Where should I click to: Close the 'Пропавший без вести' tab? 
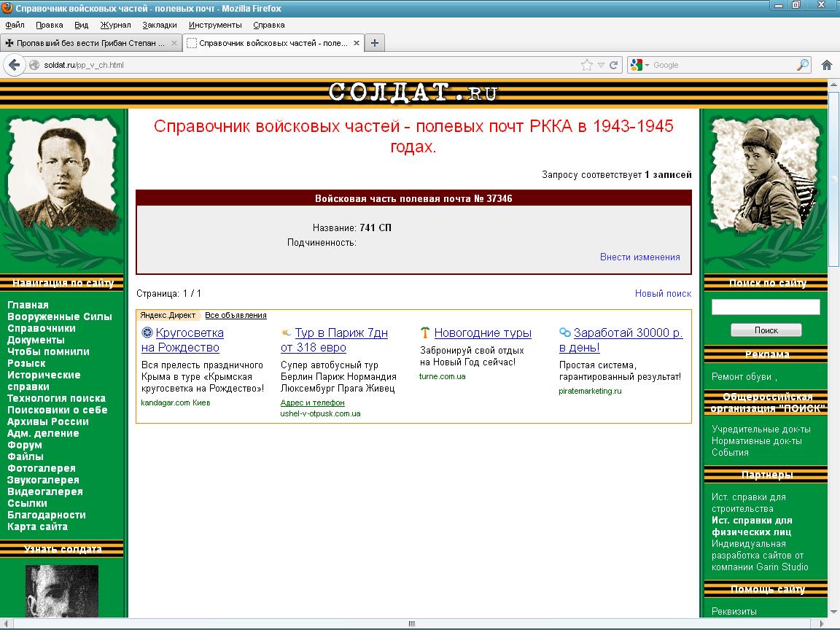click(174, 43)
